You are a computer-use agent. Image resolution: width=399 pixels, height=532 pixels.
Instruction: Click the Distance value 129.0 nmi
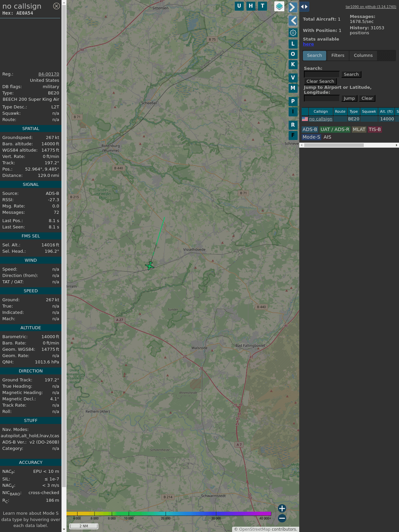tap(49, 176)
